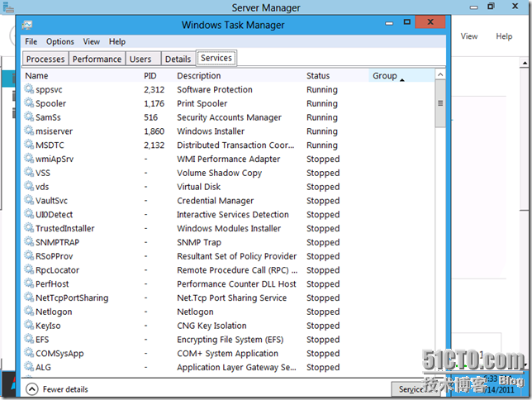Viewport: 532px width, 400px height.
Task: Click the Server Manager title bar icon
Action: [x=8, y=7]
